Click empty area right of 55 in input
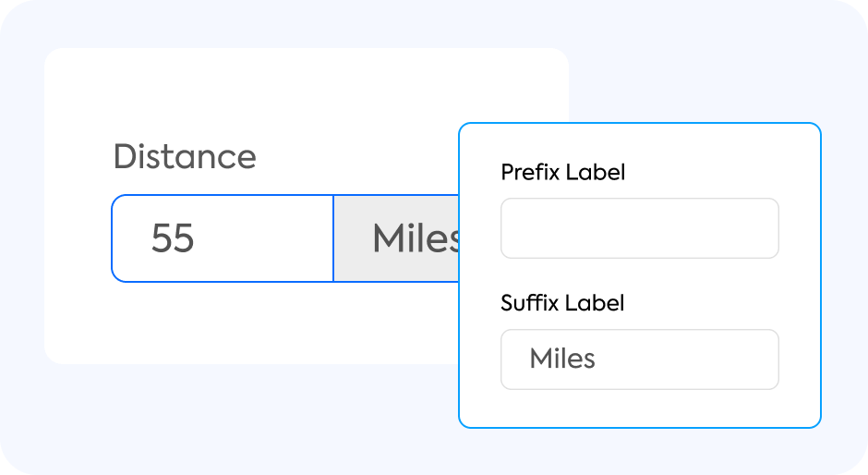 [x=268, y=238]
